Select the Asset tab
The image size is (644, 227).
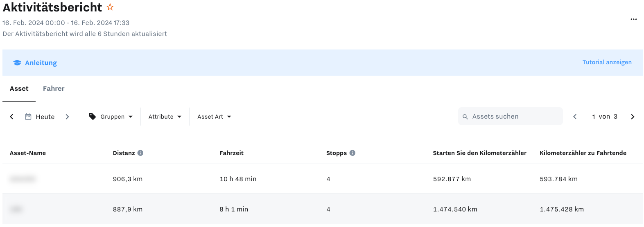tap(19, 88)
